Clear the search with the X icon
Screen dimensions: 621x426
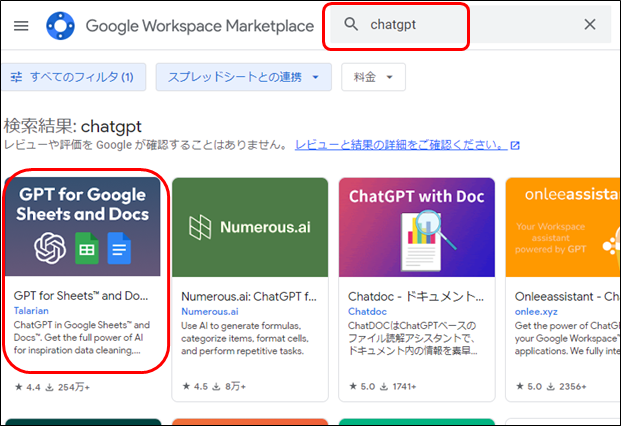click(x=590, y=25)
